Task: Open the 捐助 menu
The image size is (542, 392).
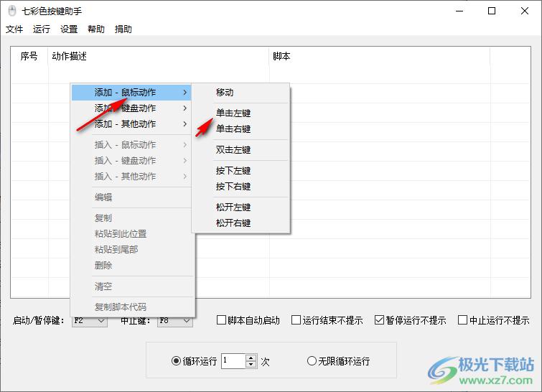Action: (123, 29)
